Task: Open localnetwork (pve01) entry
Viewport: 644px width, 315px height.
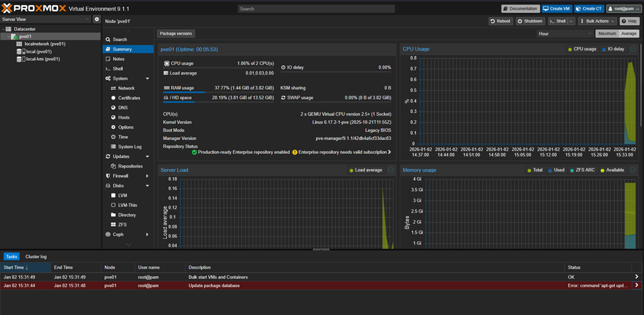Action: pyautogui.click(x=45, y=44)
